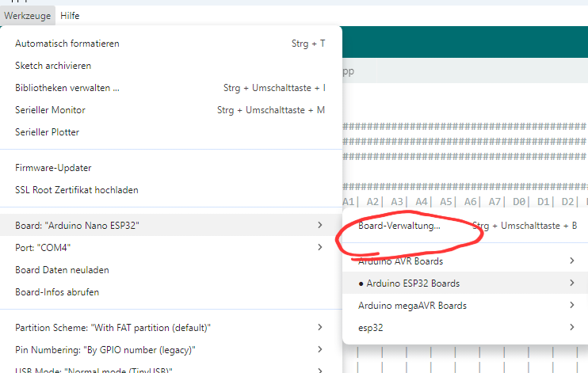Select Automatisch formatieren
The width and height of the screenshot is (588, 373).
(67, 44)
